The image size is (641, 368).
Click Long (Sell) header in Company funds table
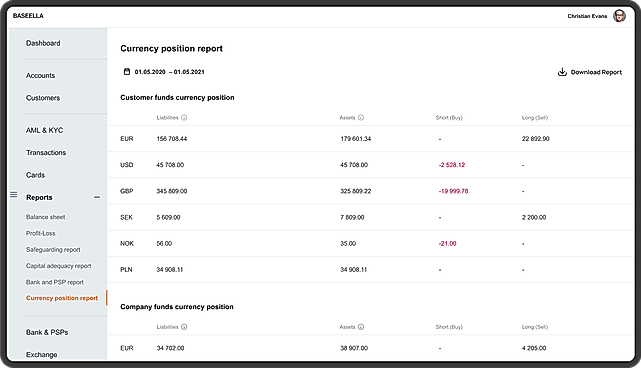tap(535, 327)
